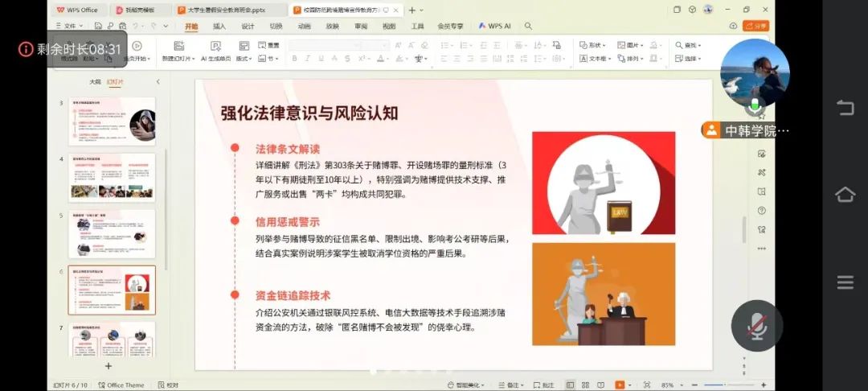The height and width of the screenshot is (391, 868).
Task: Tap the Android home navigation icon
Action: pyautogui.click(x=845, y=195)
